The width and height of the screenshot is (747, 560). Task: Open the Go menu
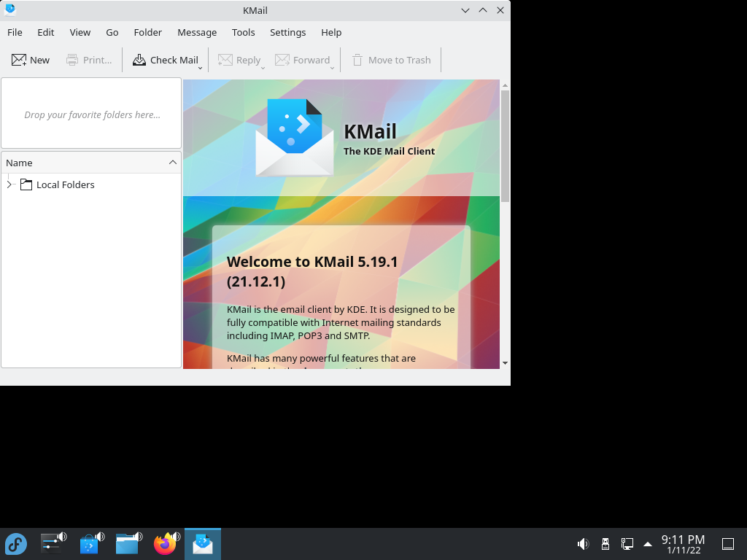112,32
